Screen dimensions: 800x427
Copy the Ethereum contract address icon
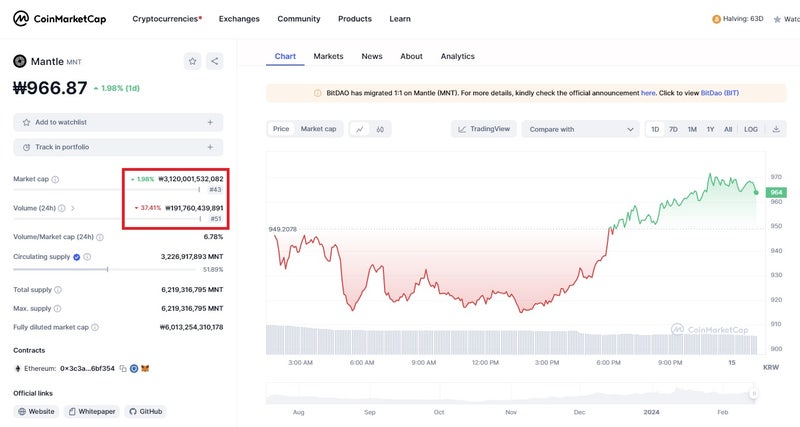pos(123,368)
